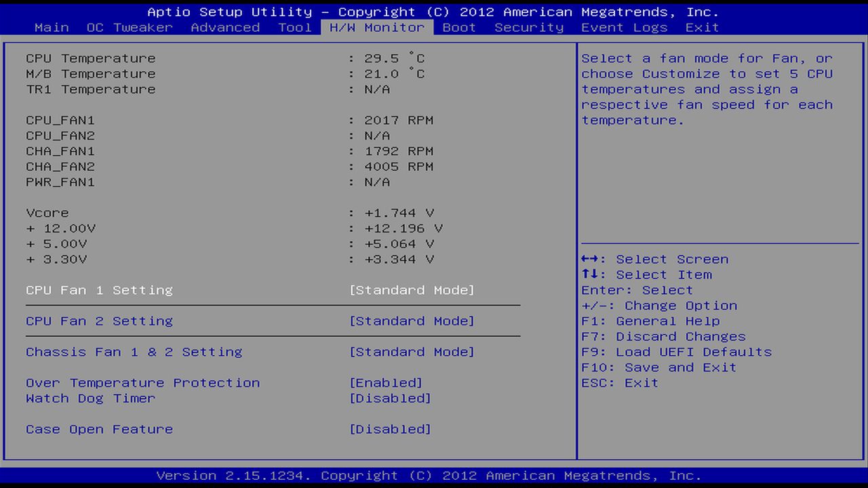Click the M/B Temperature label
This screenshot has width=868, height=488.
[90, 74]
